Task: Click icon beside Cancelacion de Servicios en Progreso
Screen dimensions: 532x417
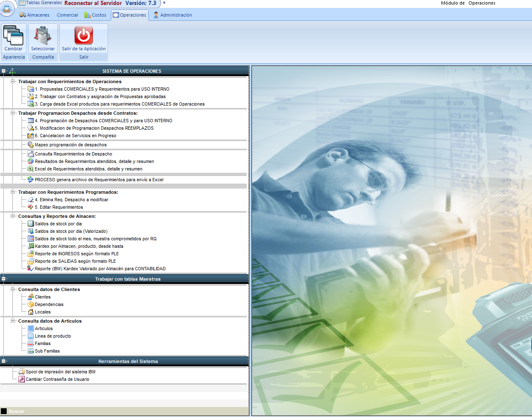Action: [31, 136]
